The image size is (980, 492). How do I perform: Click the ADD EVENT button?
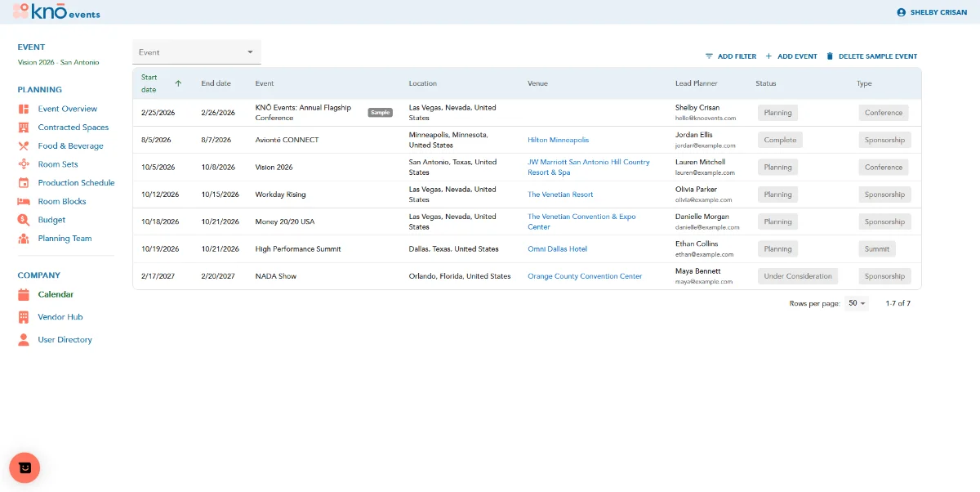(791, 56)
